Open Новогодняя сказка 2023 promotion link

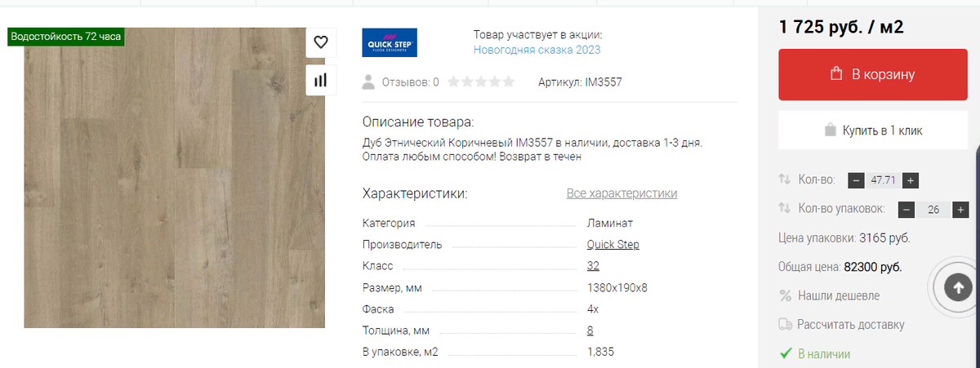537,50
